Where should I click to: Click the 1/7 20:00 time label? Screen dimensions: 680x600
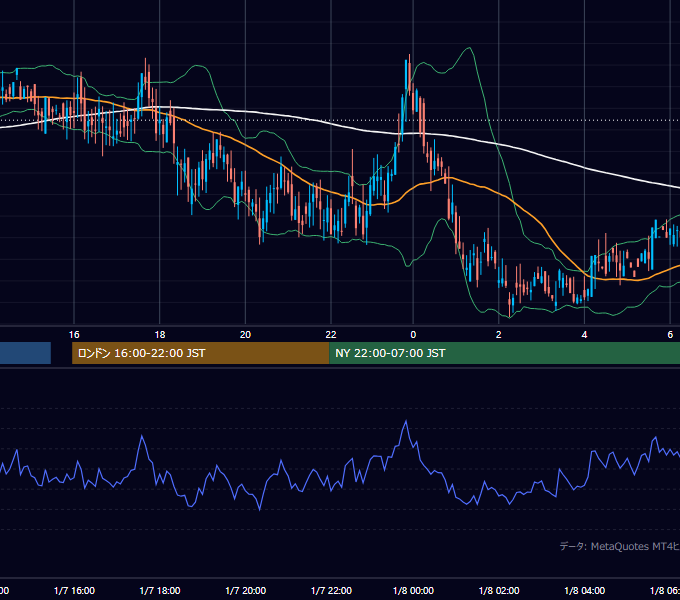(245, 590)
